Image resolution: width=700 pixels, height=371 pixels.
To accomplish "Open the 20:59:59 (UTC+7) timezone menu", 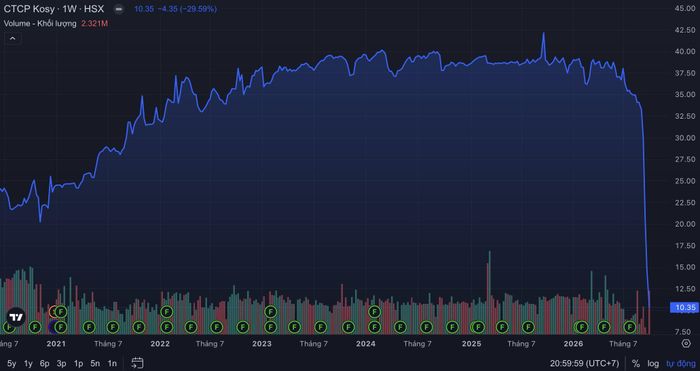I will (584, 363).
